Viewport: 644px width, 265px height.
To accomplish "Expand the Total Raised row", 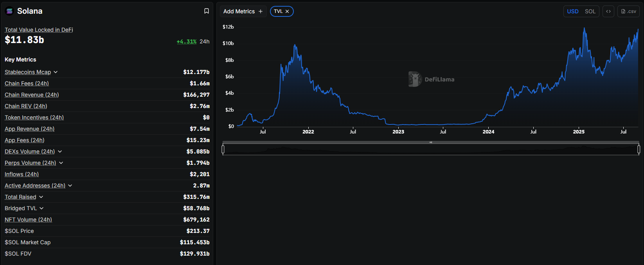I will [x=41, y=197].
